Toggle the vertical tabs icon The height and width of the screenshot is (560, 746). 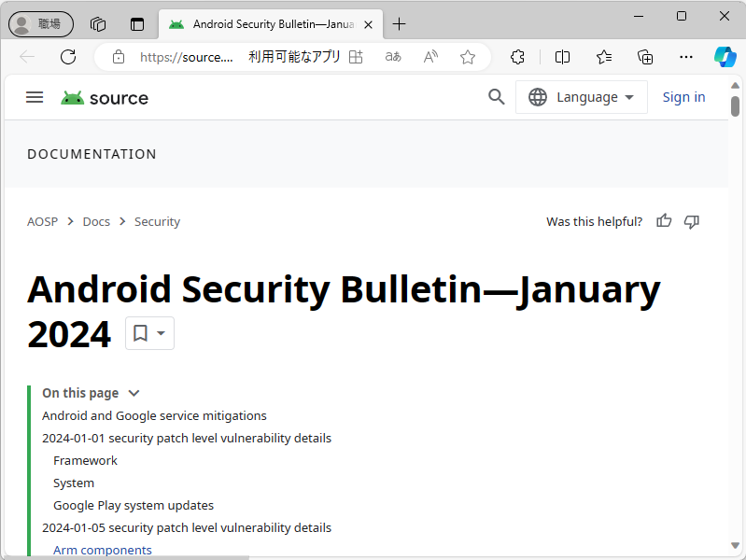[x=137, y=23]
